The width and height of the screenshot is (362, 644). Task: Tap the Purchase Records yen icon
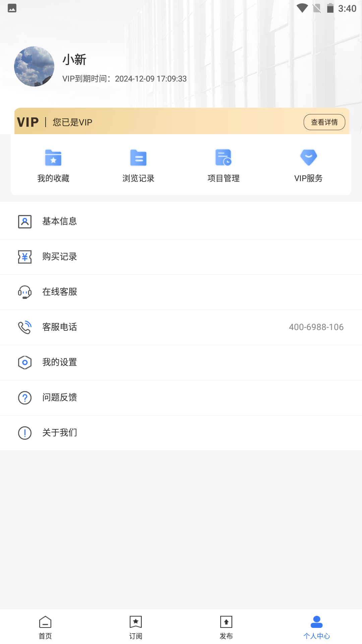(x=25, y=257)
